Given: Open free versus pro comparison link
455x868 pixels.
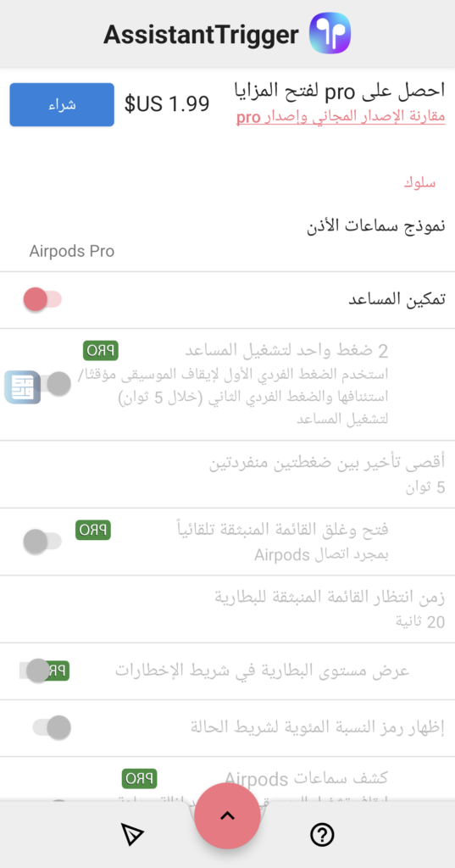Looking at the screenshot, I should (x=341, y=117).
